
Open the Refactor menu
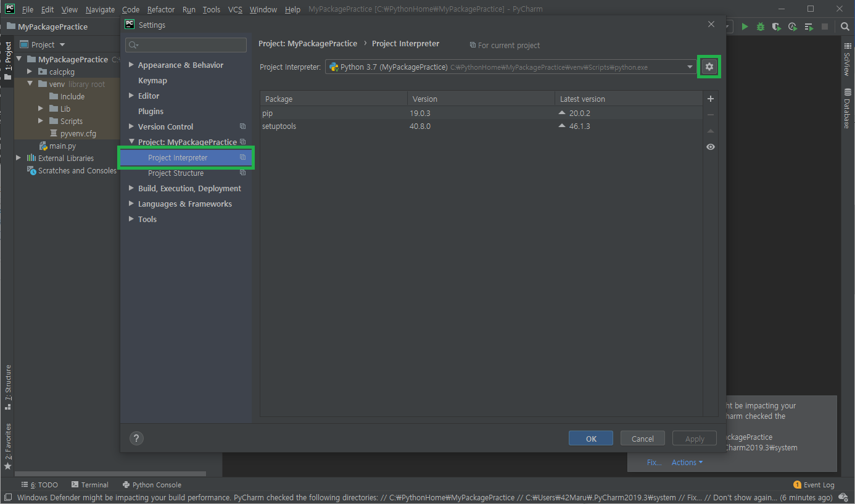[x=161, y=9]
